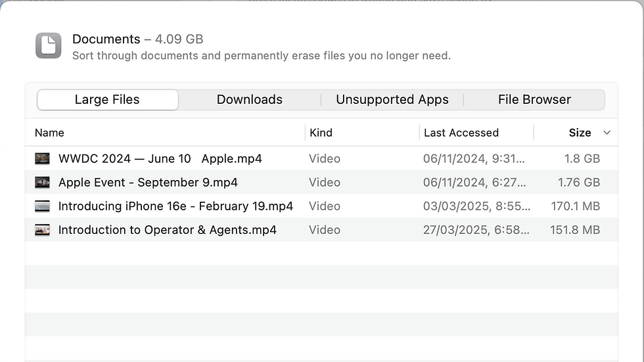Click the 1.8 GB size value
This screenshot has width=644, height=362.
click(582, 159)
